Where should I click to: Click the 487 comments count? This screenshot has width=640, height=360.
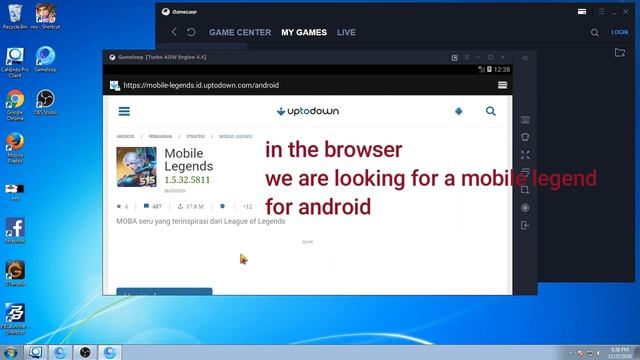point(153,206)
